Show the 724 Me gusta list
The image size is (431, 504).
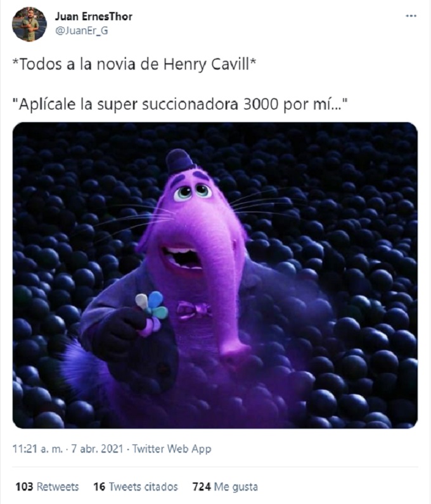[x=225, y=487]
